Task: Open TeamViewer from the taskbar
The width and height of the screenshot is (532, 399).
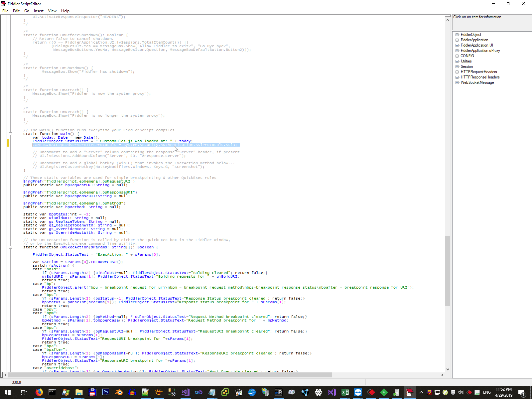Action: [358, 392]
